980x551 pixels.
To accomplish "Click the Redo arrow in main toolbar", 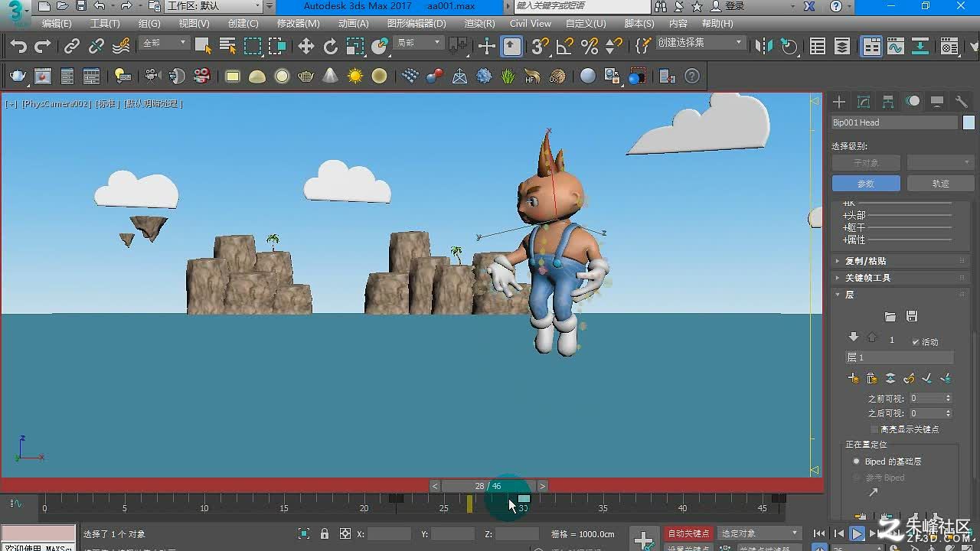I will [x=43, y=47].
